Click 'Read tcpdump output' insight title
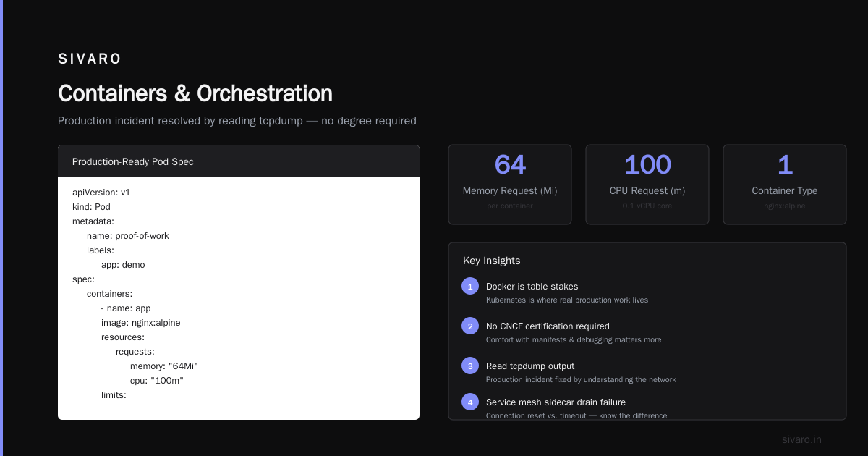The image size is (868, 456). click(530, 366)
